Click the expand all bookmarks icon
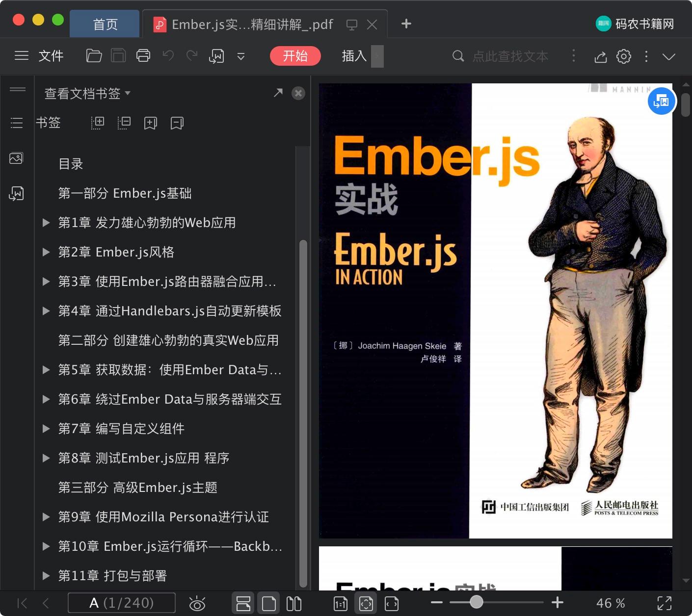 [98, 123]
